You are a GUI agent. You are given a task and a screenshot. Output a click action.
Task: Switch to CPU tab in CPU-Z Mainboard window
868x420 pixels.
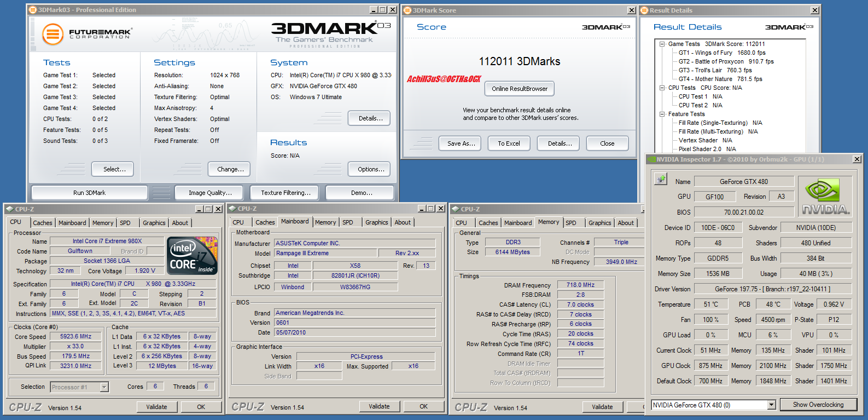pos(238,222)
